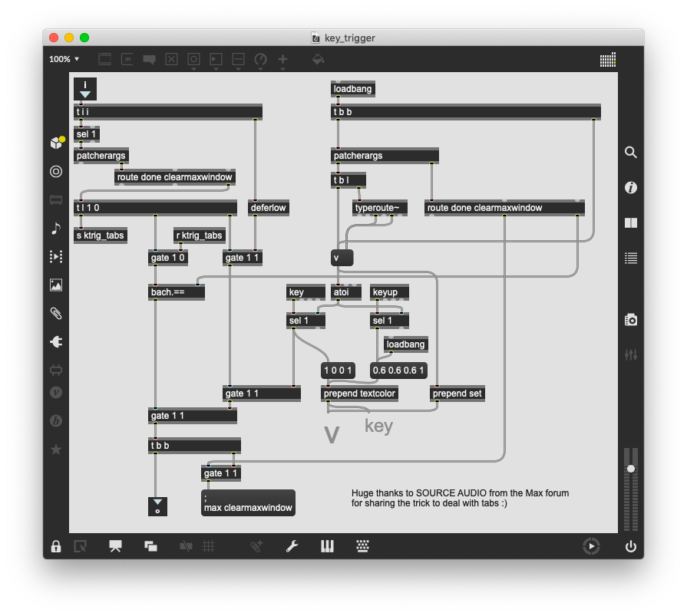Expand the number box dropdown in top toolbar
687x616 pixels.
[x=238, y=61]
